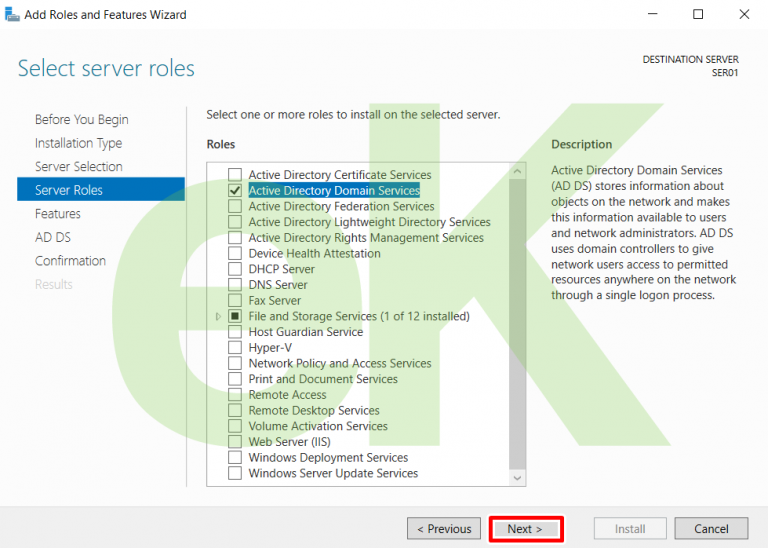Image resolution: width=768 pixels, height=548 pixels.
Task: Go to Before You Begin step
Action: click(x=82, y=119)
